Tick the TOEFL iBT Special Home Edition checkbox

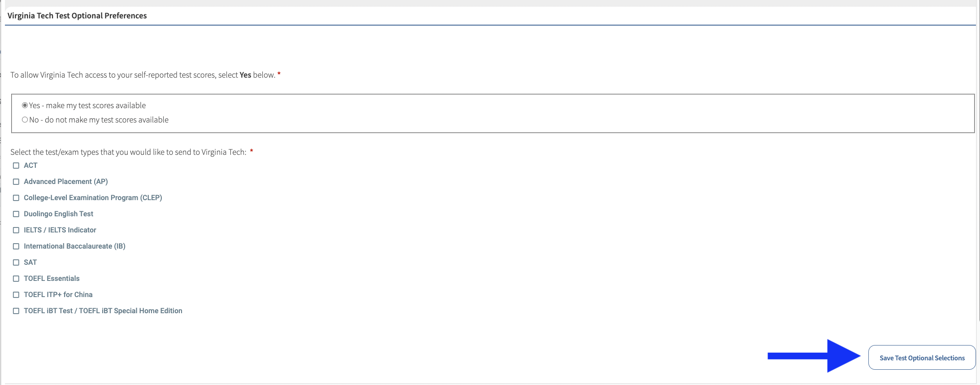(x=16, y=311)
